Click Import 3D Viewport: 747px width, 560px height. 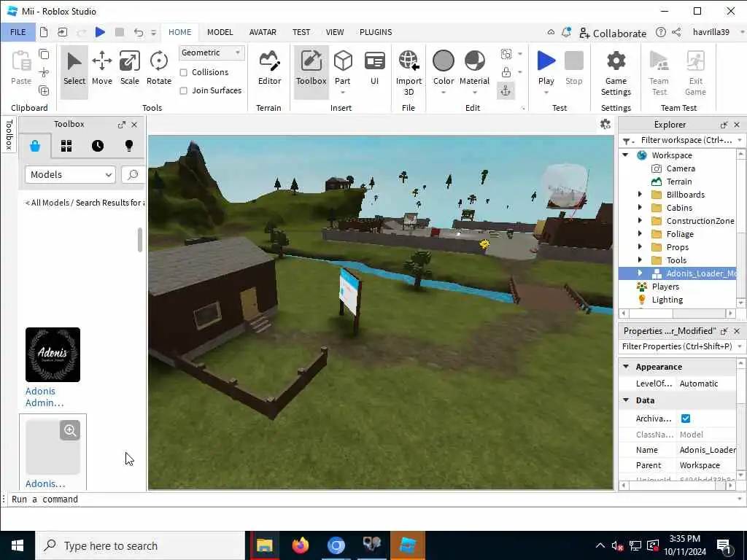[409, 72]
